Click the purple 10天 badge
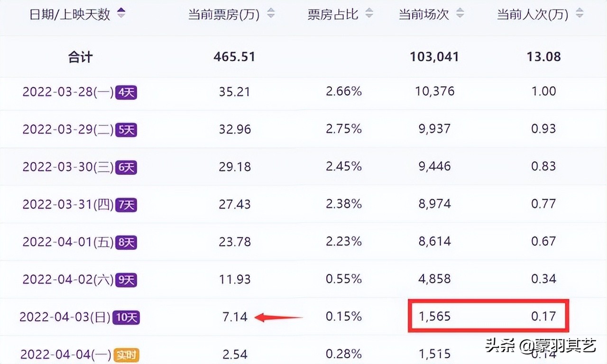 point(126,317)
